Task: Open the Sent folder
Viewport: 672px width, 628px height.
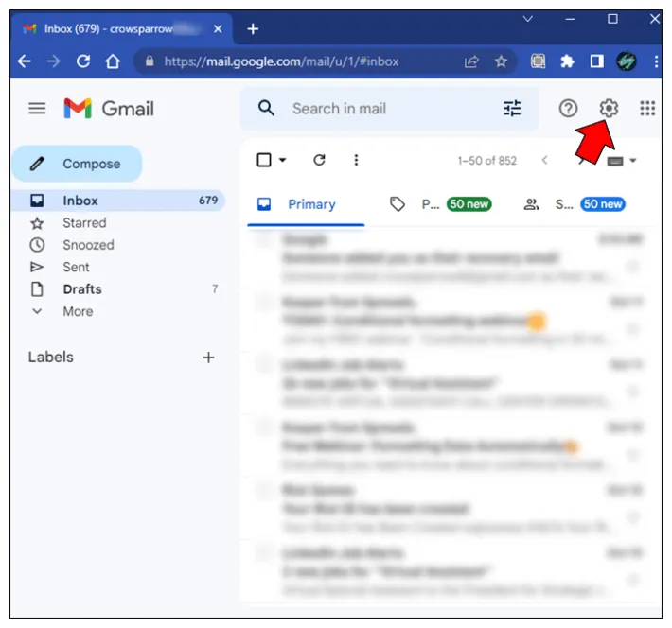Action: coord(118,268)
